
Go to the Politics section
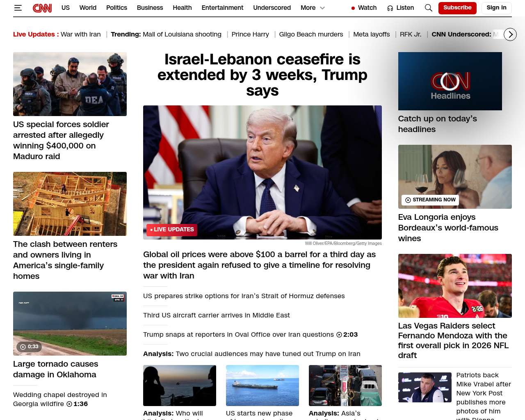(116, 8)
